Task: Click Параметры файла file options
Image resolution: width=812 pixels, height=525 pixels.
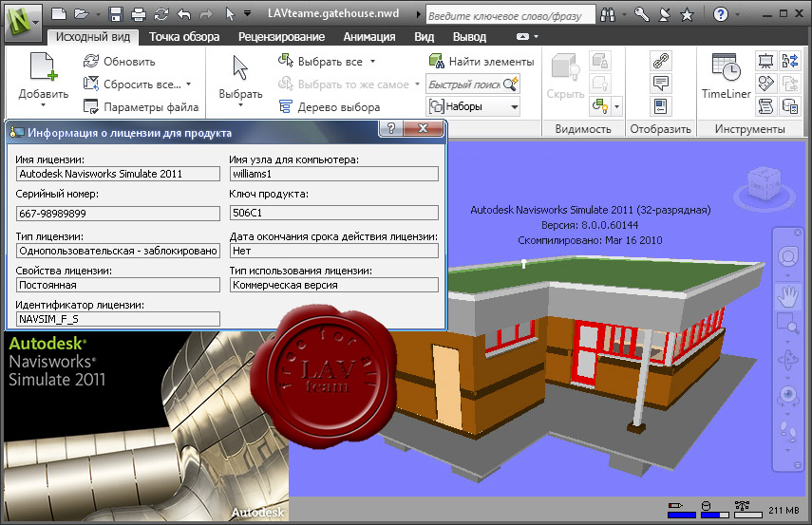Action: pyautogui.click(x=141, y=106)
